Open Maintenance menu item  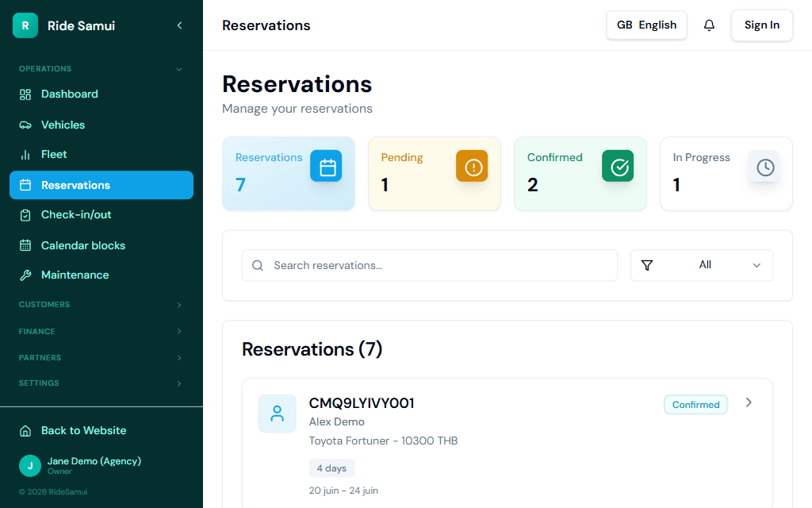[101, 275]
